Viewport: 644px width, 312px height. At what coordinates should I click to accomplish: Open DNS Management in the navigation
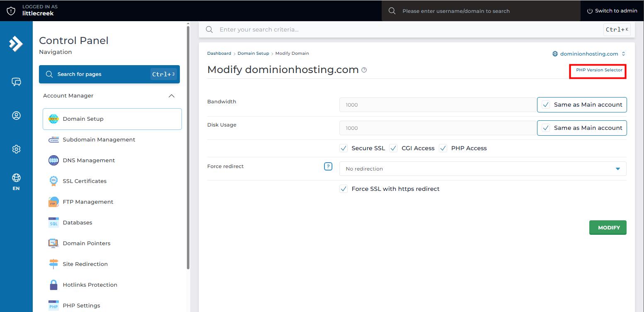[89, 161]
